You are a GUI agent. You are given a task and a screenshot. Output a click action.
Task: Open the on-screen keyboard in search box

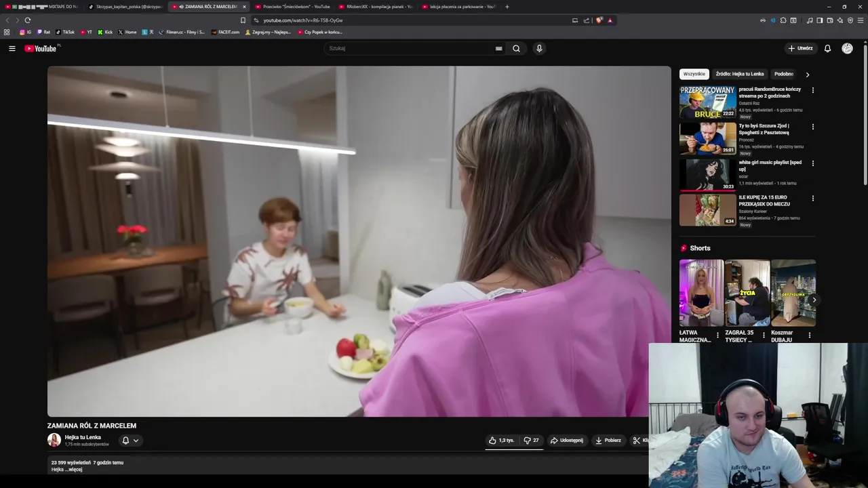(x=498, y=48)
